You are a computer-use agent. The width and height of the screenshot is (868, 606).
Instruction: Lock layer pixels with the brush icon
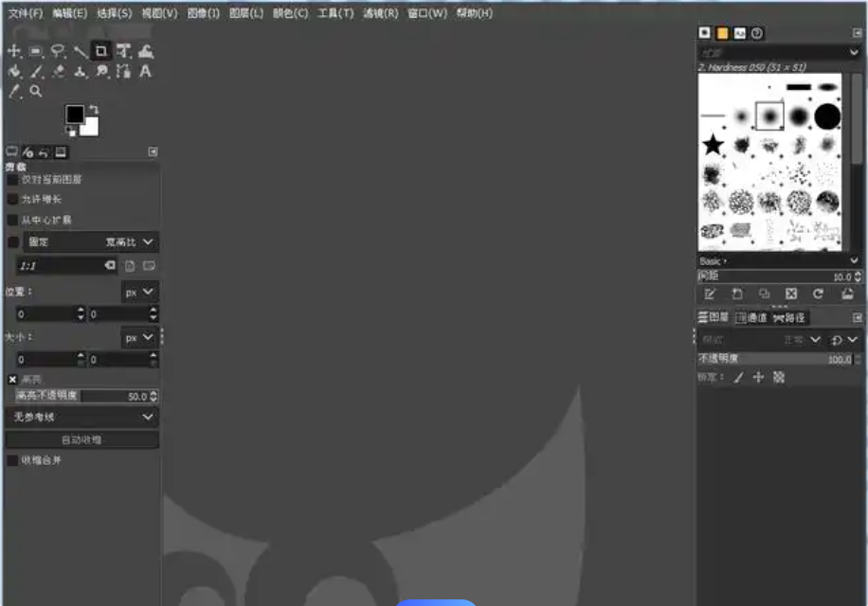point(738,378)
